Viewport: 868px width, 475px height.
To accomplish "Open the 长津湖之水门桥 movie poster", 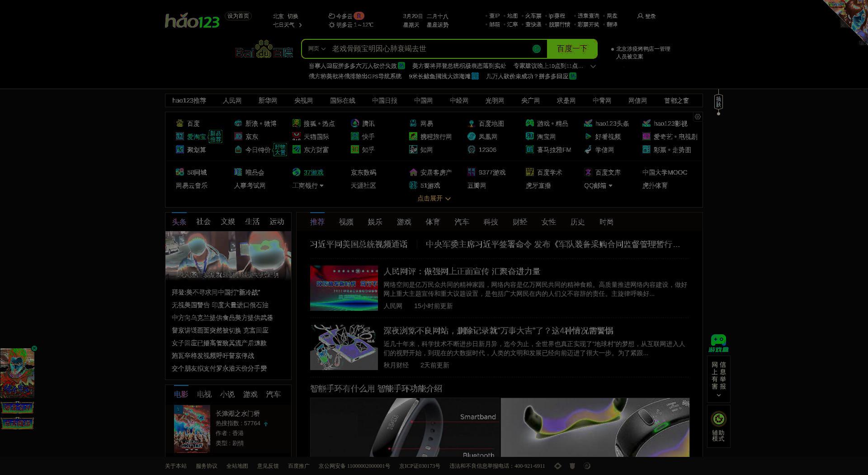I will point(192,429).
